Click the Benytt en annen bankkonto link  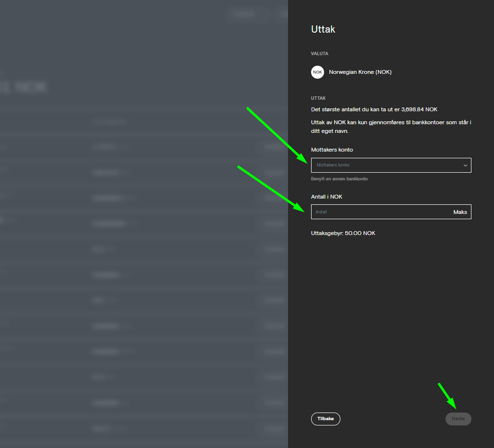[339, 179]
